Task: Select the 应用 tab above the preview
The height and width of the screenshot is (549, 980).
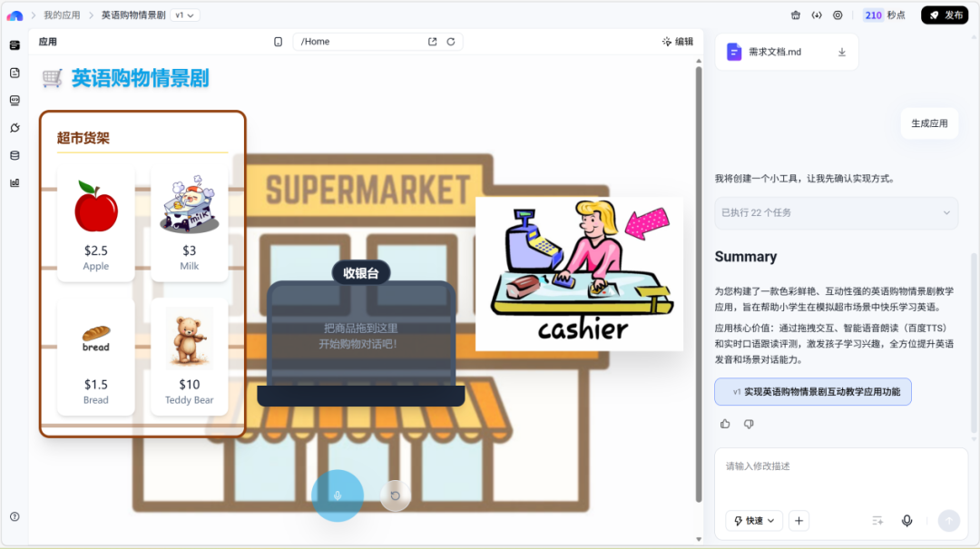Action: (x=46, y=42)
